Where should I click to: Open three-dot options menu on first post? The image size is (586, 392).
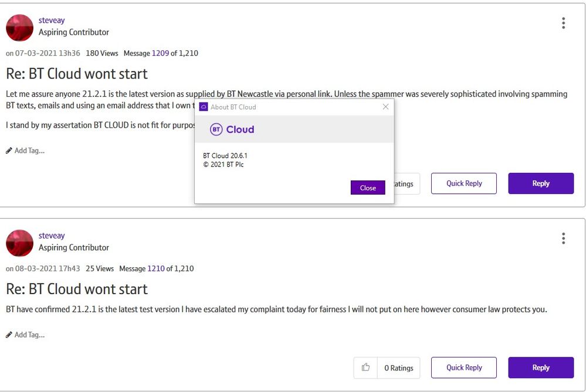click(563, 23)
